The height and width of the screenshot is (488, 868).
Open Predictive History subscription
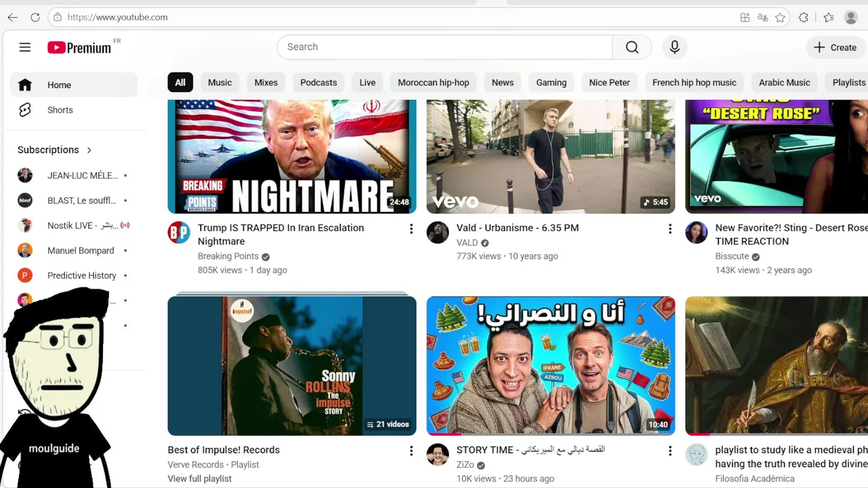point(74,276)
